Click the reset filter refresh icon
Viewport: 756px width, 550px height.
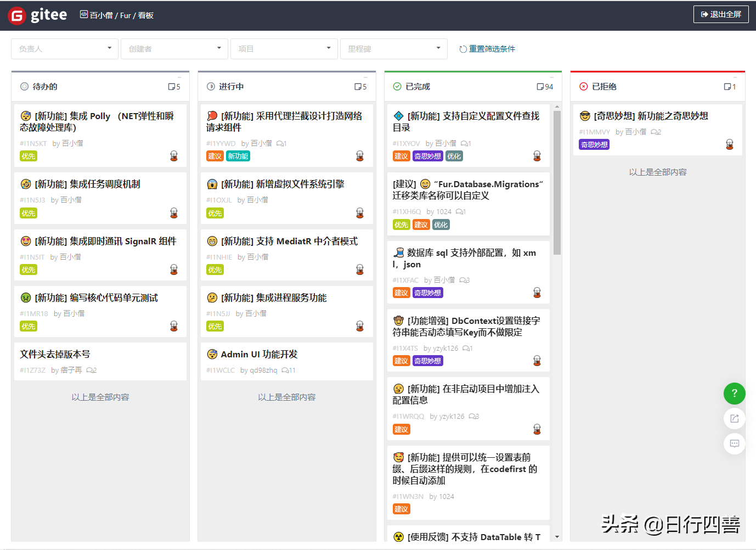pos(463,49)
